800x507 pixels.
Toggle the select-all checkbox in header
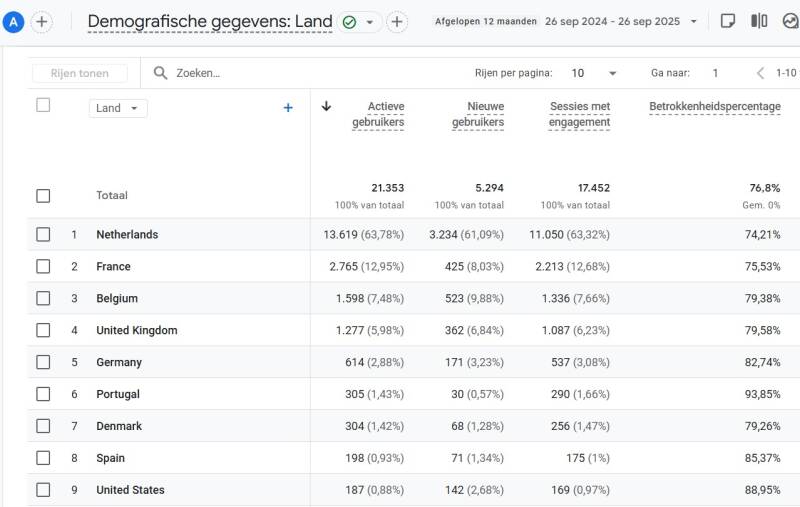click(43, 105)
